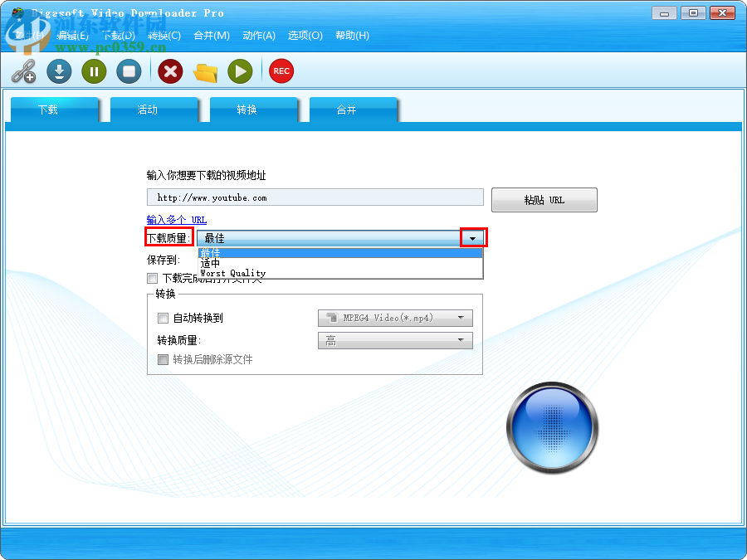747x560 pixels.
Task: Click the YouTube URL input field
Action: click(315, 197)
